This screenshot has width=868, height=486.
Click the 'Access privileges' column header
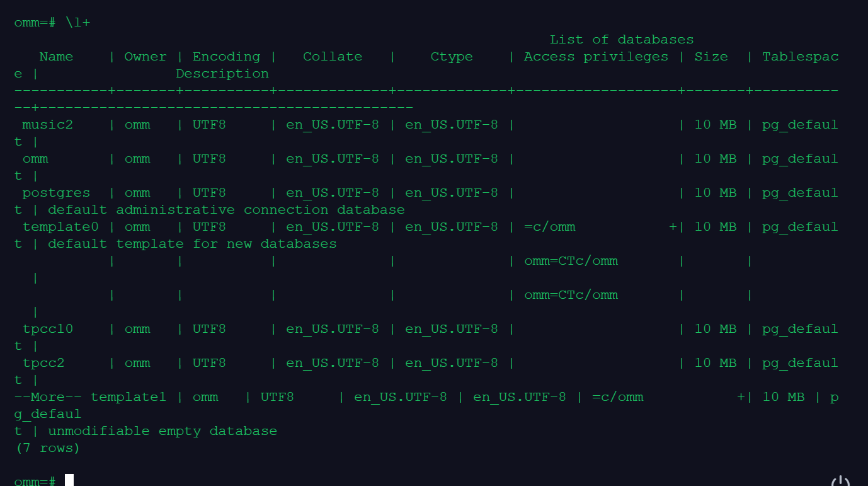tap(596, 57)
